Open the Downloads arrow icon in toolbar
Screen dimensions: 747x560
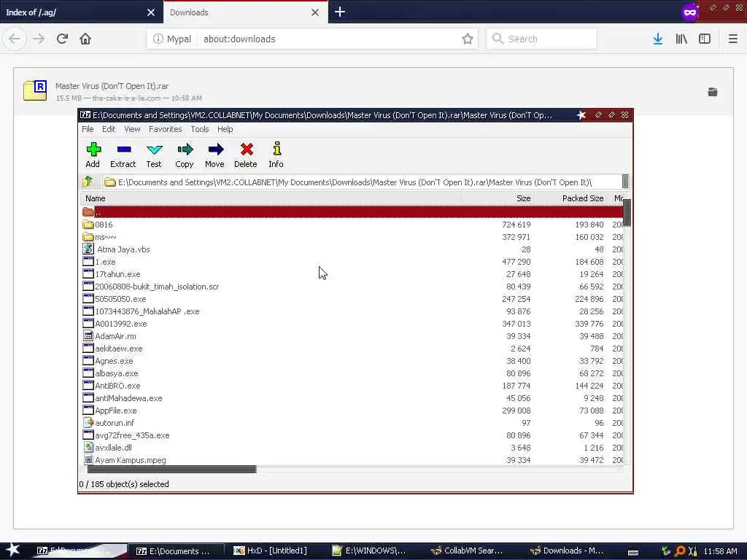[x=658, y=39]
